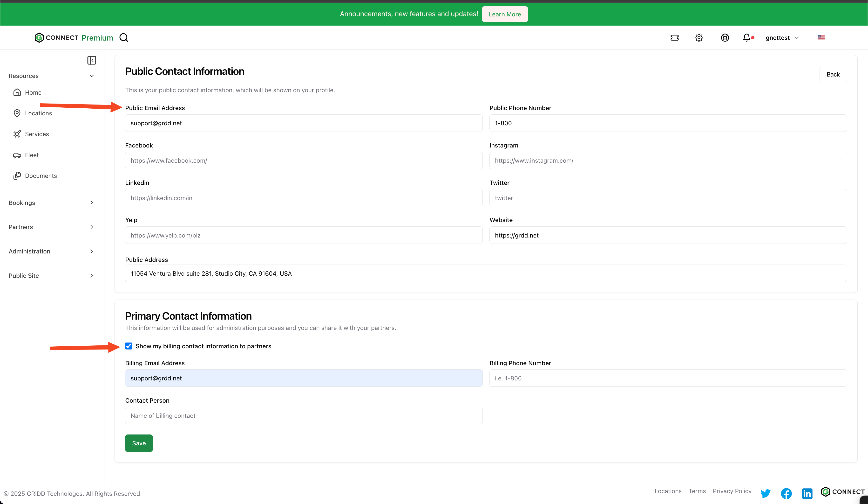This screenshot has height=504, width=868.
Task: Open the ticket icon in header
Action: click(674, 38)
